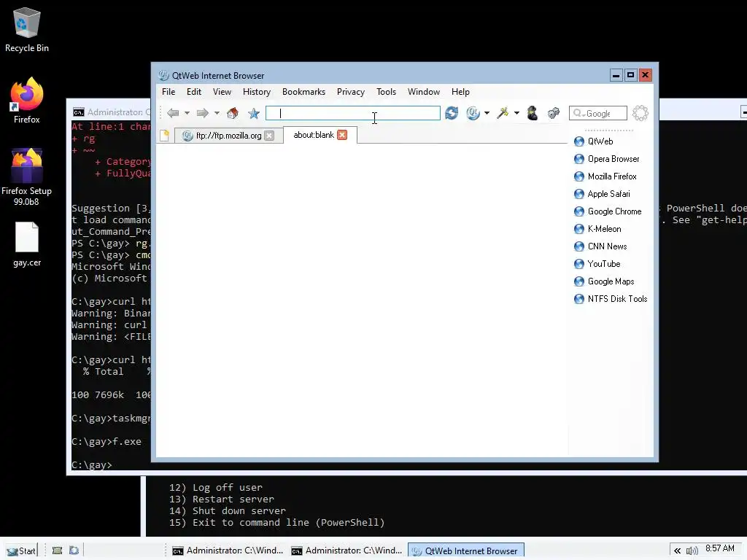
Task: Open the back history dropdown arrow
Action: pyautogui.click(x=187, y=113)
